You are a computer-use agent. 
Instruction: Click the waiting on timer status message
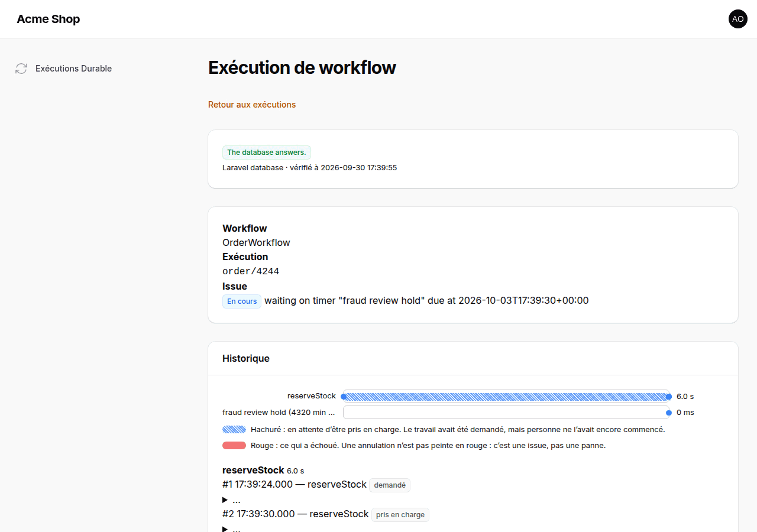(x=426, y=300)
